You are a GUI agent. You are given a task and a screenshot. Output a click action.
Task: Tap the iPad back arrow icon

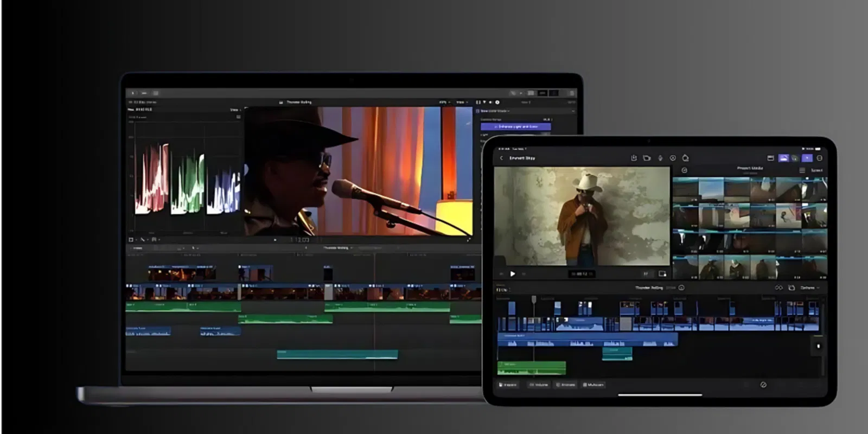[501, 158]
